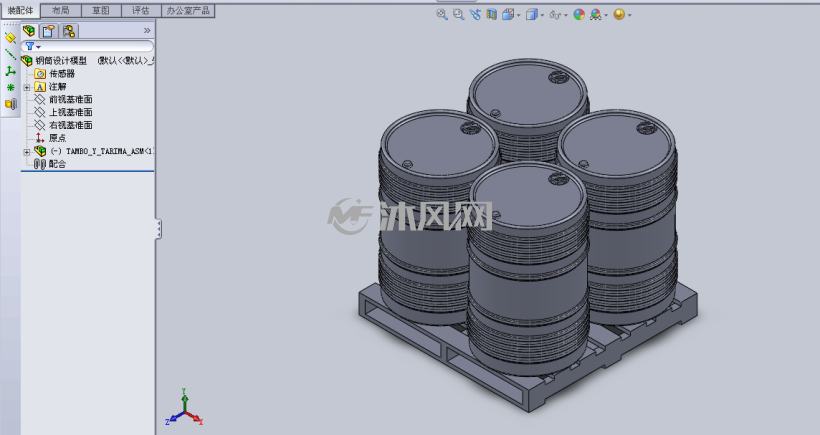Viewport: 820px width, 435px height.
Task: Switch to the 布局 tab
Action: [61, 10]
